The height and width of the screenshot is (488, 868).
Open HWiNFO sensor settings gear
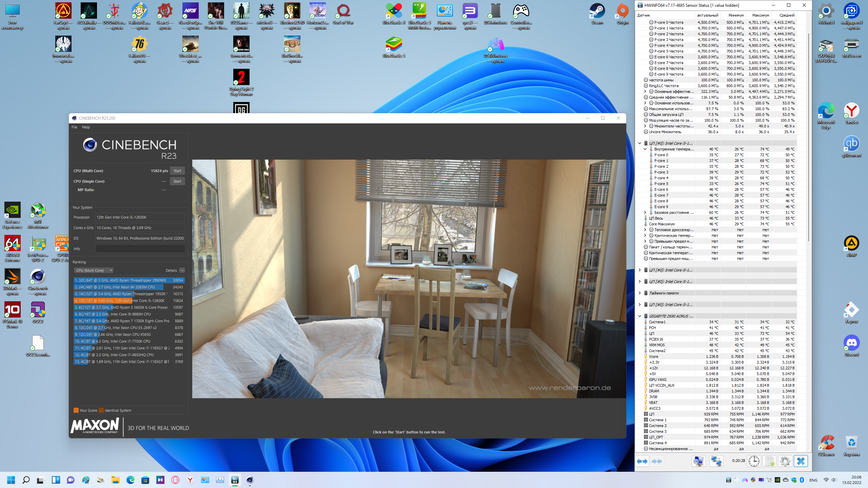click(x=785, y=461)
